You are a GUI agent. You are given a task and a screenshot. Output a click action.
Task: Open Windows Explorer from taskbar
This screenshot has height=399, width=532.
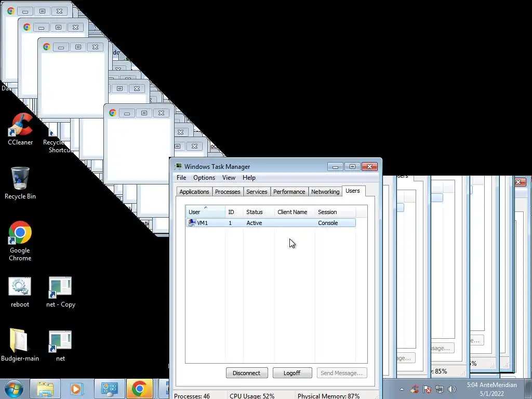pyautogui.click(x=45, y=389)
